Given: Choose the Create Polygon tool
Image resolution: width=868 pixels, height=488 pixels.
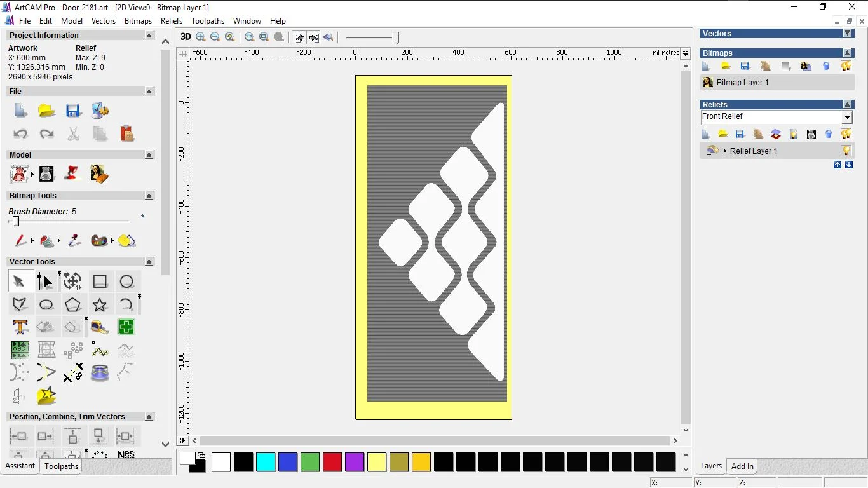Looking at the screenshot, I should point(73,305).
